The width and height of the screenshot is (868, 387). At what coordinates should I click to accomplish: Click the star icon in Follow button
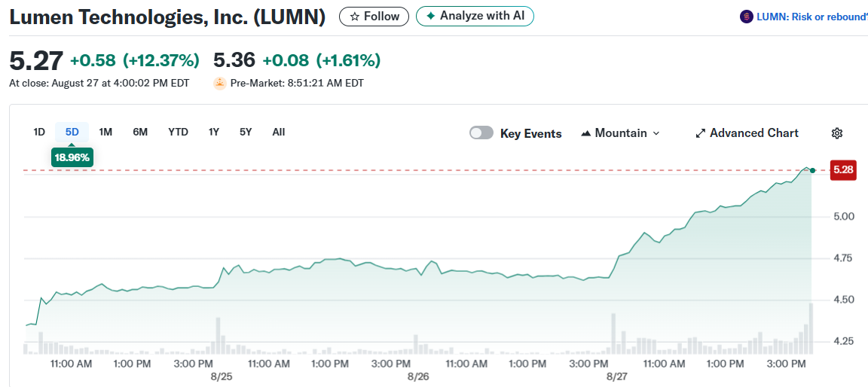point(355,17)
